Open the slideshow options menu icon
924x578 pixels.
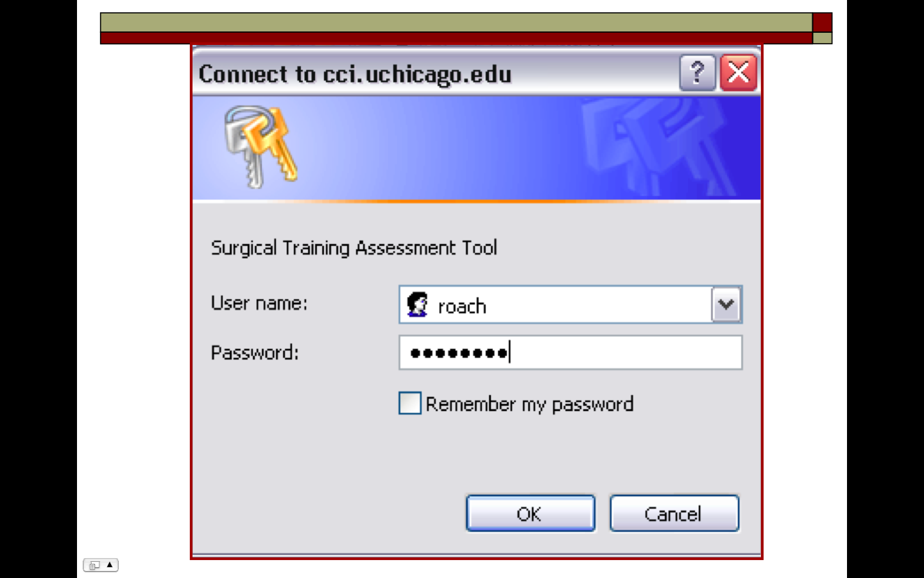tap(94, 565)
